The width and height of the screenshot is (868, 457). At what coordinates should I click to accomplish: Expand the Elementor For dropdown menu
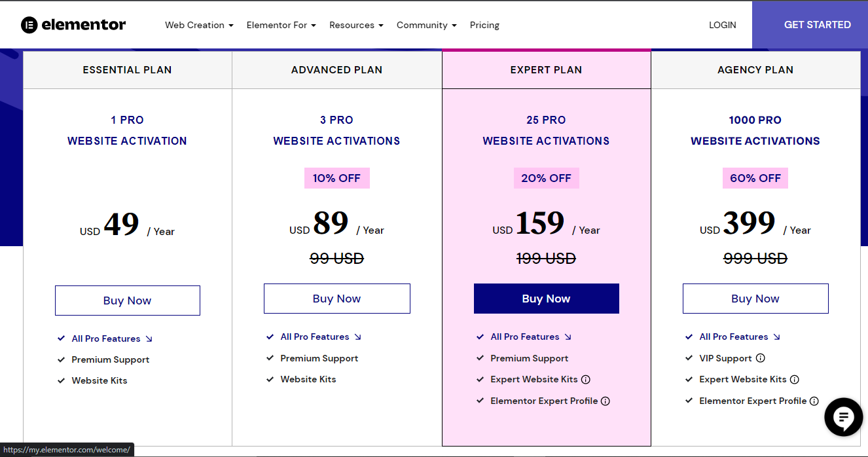[x=281, y=25]
